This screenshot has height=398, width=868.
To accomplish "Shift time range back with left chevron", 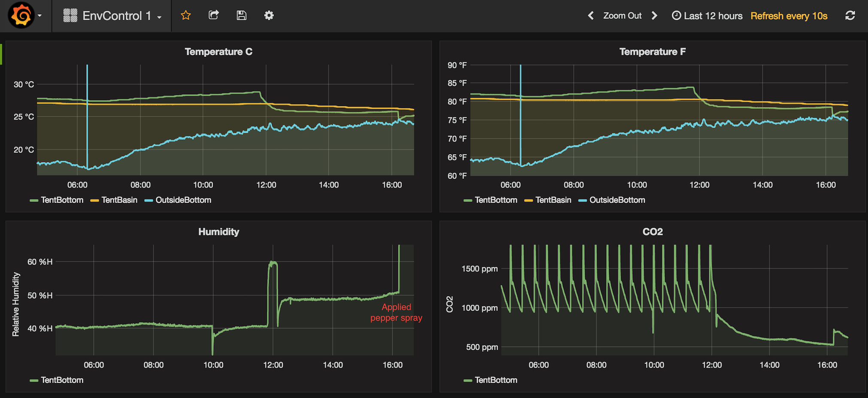I will [591, 15].
